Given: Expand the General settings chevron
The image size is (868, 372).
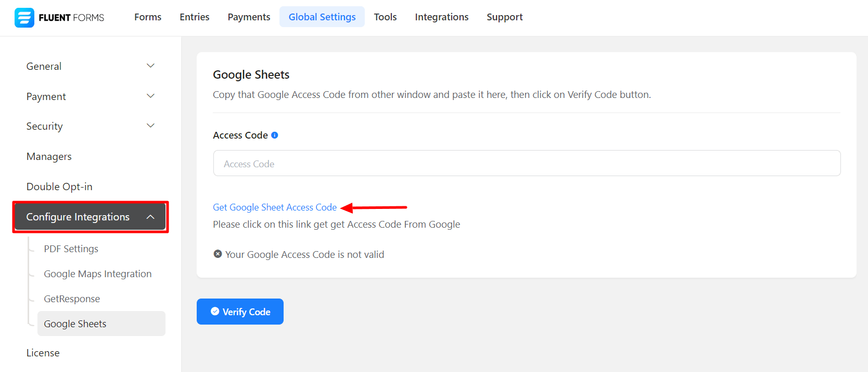Looking at the screenshot, I should [150, 66].
